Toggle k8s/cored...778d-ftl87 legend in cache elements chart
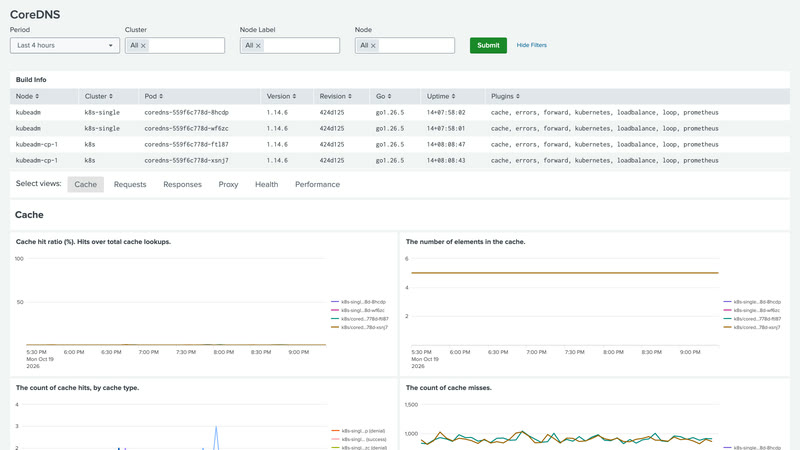 pyautogui.click(x=752, y=319)
